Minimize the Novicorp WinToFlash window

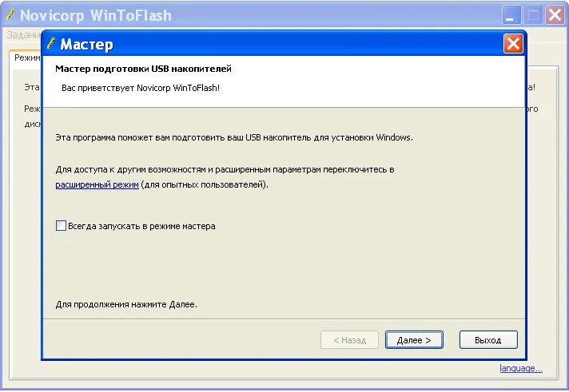511,16
